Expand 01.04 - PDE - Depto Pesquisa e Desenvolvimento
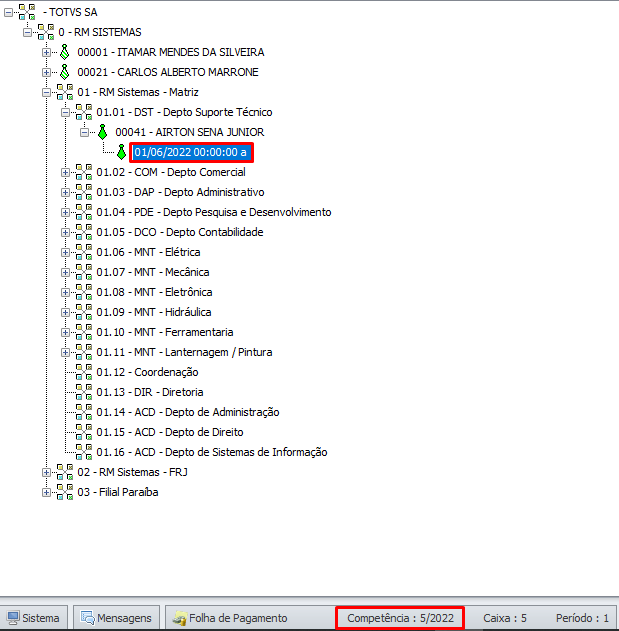 click(x=65, y=212)
